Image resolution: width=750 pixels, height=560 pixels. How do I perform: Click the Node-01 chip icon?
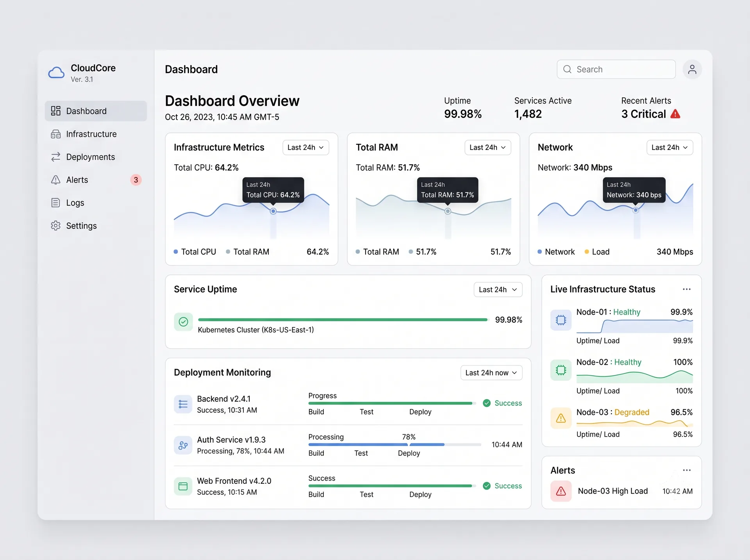[x=561, y=320]
